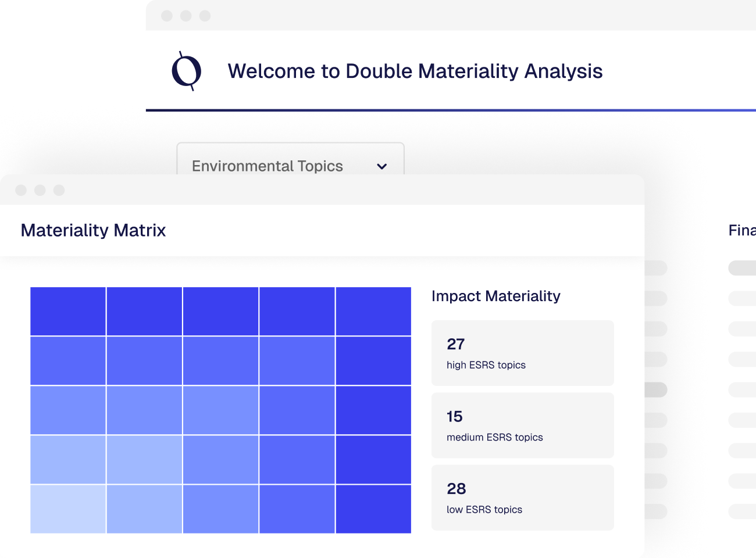Click the middle dot in Materiality Matrix window titlebar
The width and height of the screenshot is (756, 558).
coord(40,190)
